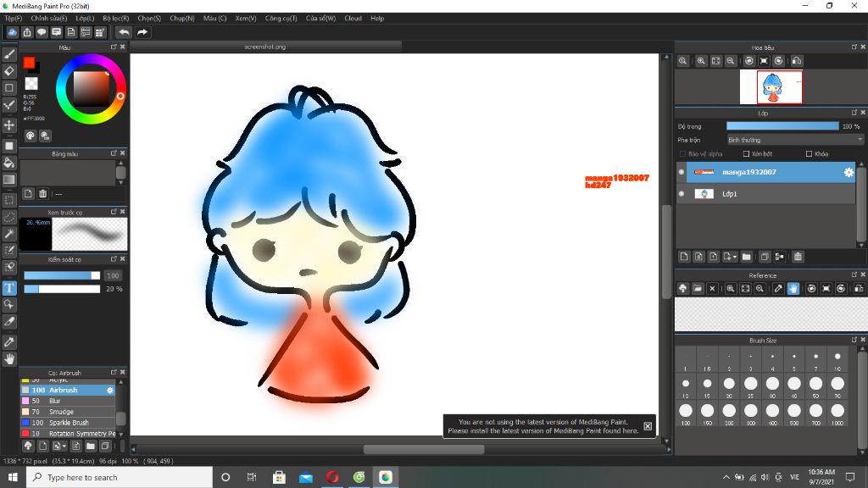This screenshot has width=868, height=488.
Task: Click the brush size slider showing 100
Action: point(61,275)
